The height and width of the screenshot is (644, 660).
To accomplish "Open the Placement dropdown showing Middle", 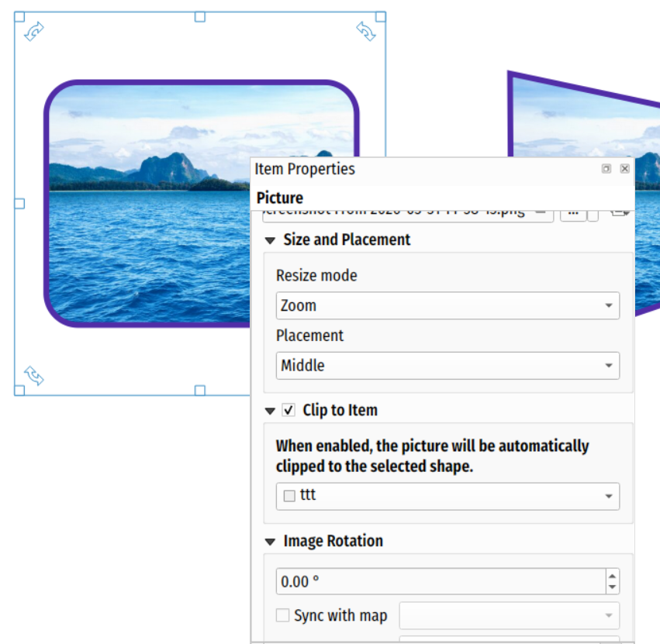I will point(447,366).
